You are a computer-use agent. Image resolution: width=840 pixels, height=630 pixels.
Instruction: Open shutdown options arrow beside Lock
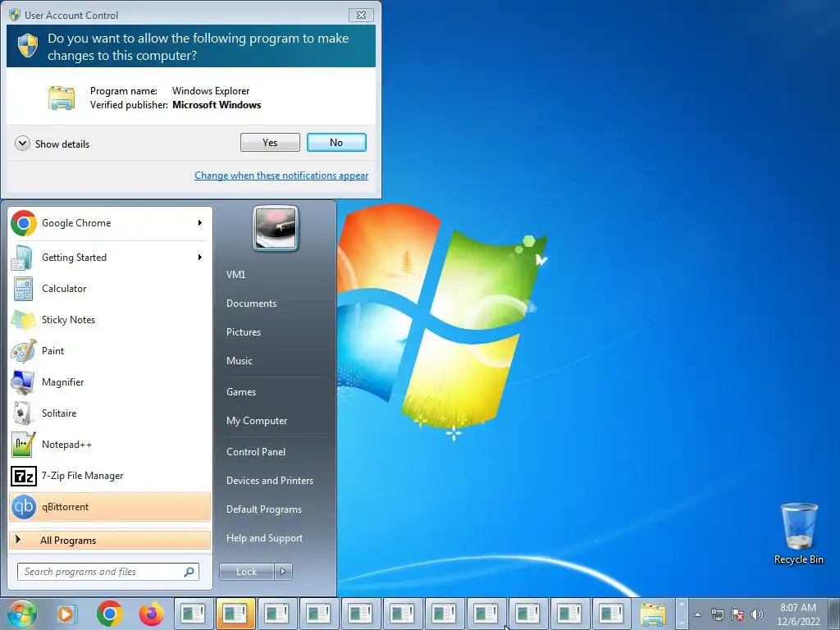(283, 572)
